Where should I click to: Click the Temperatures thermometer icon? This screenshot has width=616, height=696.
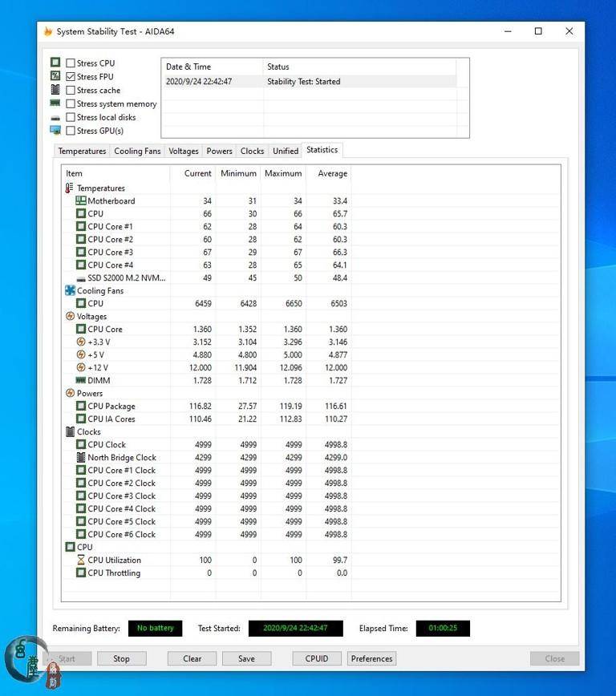pyautogui.click(x=69, y=188)
